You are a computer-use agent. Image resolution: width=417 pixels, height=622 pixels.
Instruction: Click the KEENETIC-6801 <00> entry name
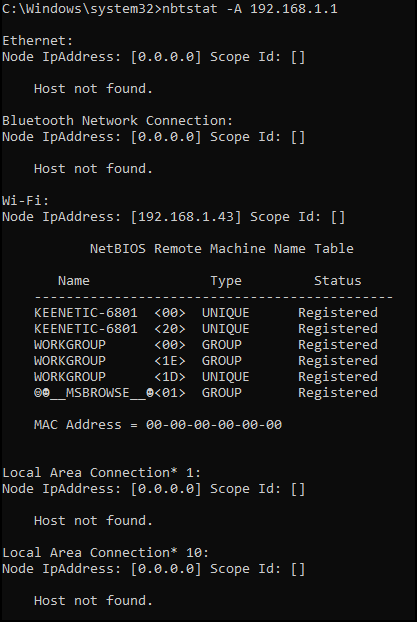click(86, 313)
